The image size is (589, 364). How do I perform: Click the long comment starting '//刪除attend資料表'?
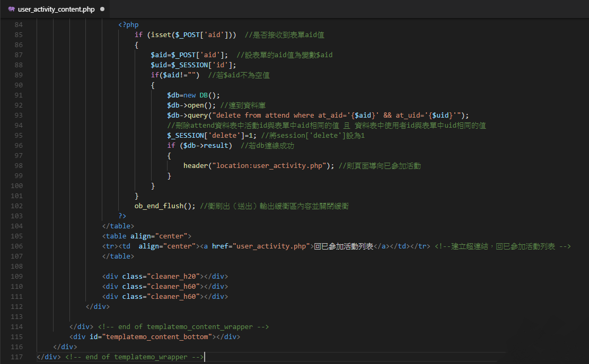click(327, 126)
